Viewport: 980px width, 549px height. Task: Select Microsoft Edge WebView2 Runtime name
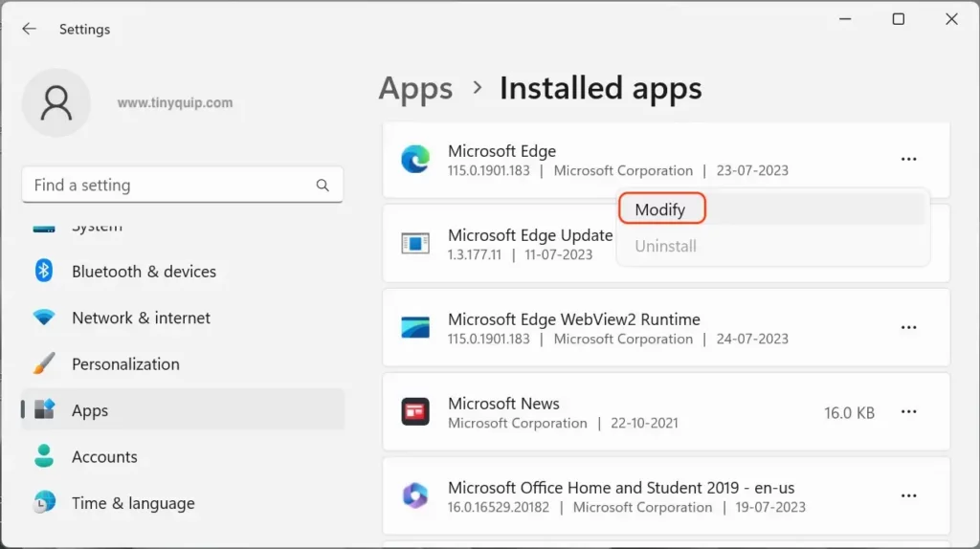[x=574, y=319]
